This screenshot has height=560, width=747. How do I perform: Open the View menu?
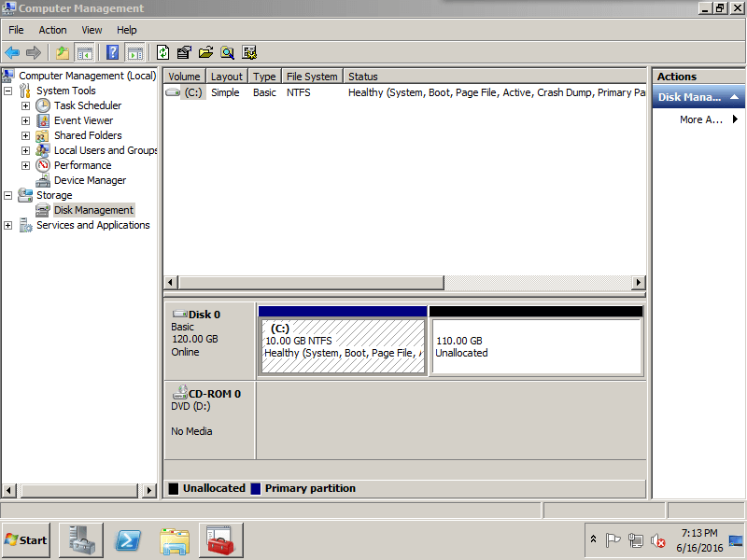[x=92, y=30]
